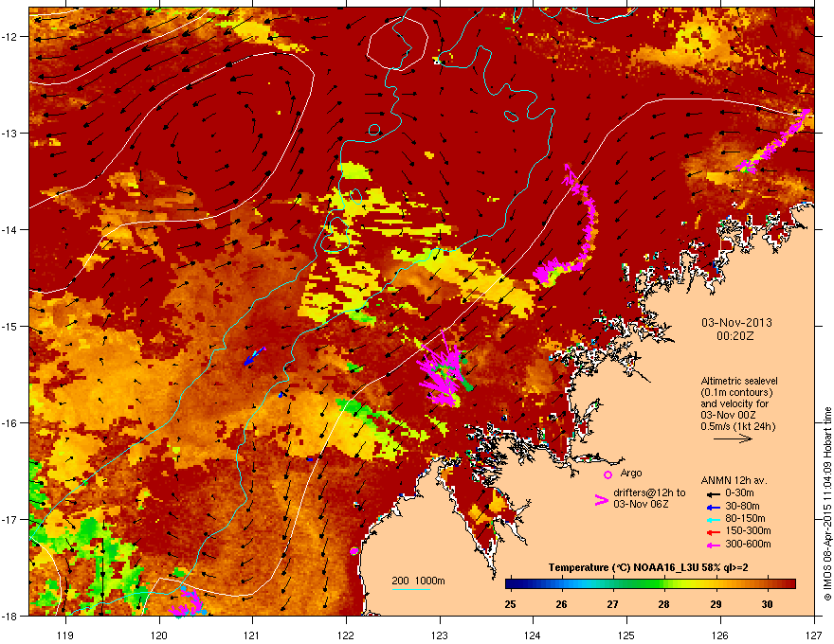Select the black 0-30m arrow legend symbol
The height and width of the screenshot is (644, 834).
pyautogui.click(x=713, y=493)
